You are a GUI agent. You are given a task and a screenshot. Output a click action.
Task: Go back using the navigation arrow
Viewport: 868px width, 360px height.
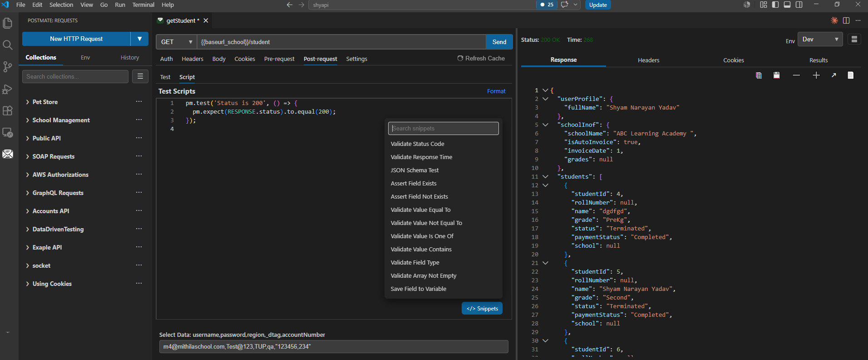290,5
